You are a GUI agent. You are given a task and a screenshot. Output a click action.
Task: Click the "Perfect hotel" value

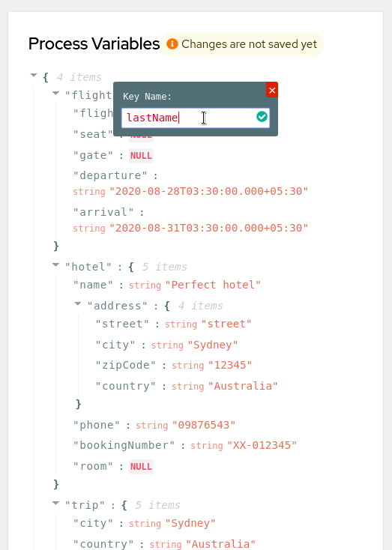[x=213, y=285]
